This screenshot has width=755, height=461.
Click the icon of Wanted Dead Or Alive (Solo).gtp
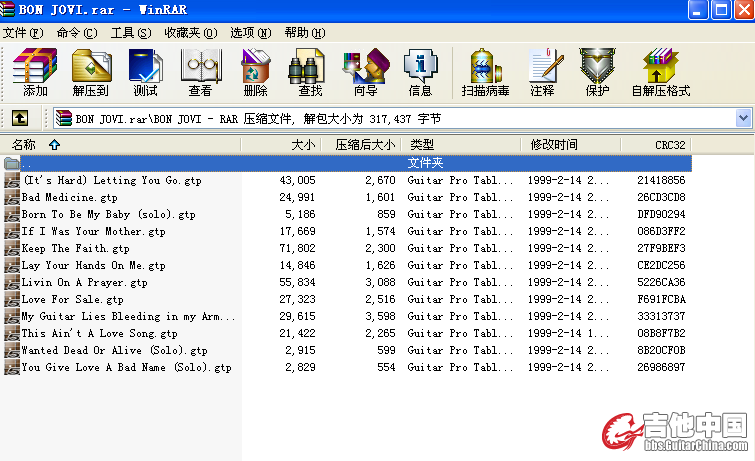(12, 351)
